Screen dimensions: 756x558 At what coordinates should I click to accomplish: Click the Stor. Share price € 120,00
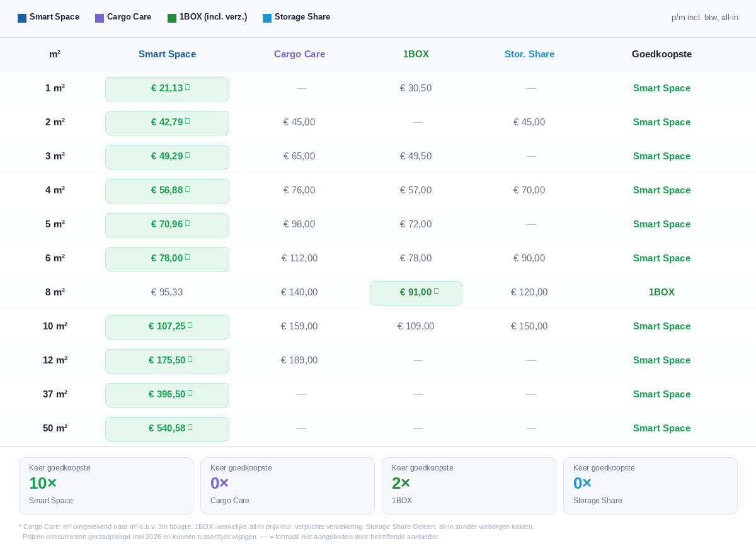tap(529, 292)
